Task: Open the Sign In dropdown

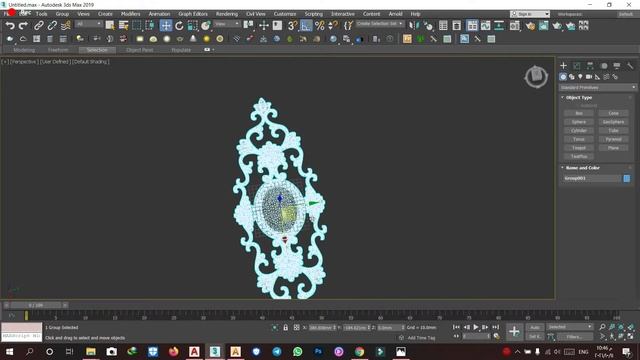Action: (530, 14)
